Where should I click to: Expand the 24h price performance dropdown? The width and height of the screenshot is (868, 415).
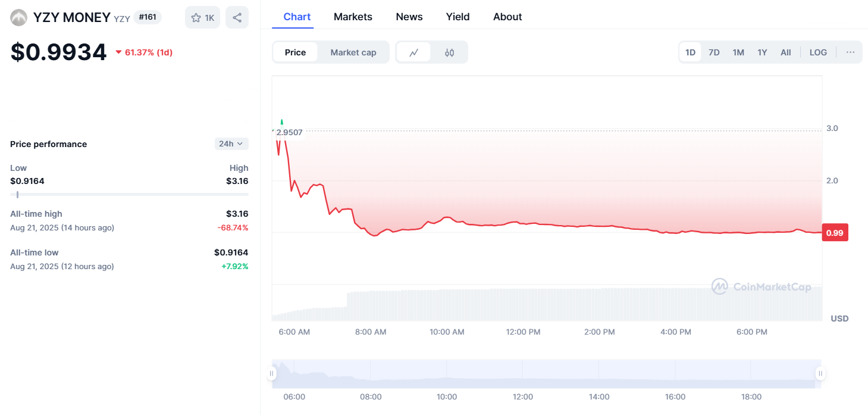[x=231, y=143]
